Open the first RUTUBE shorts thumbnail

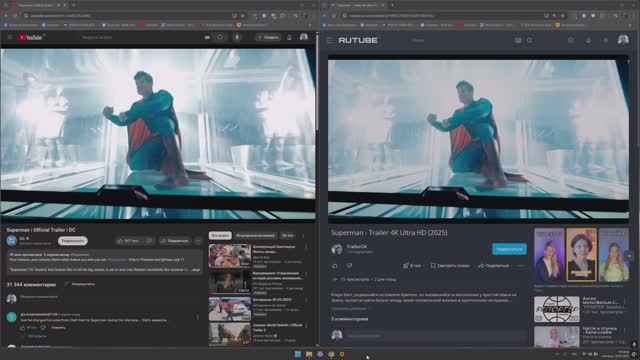[549, 255]
